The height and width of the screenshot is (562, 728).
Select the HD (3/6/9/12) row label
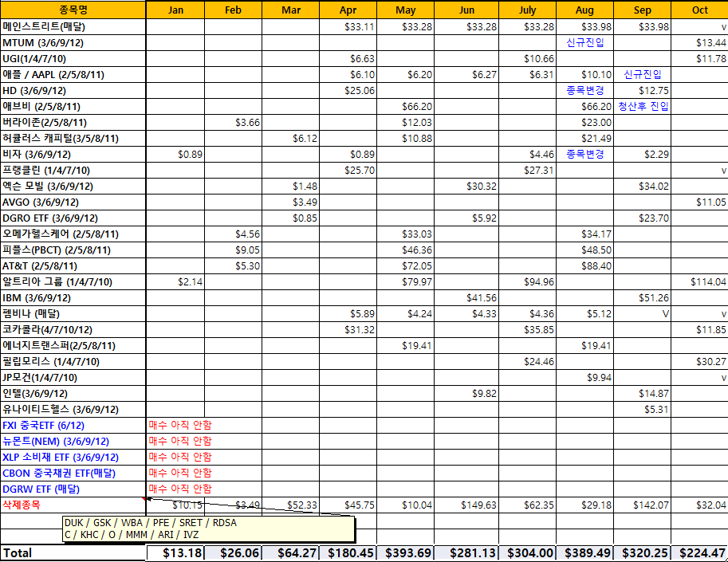(73, 91)
